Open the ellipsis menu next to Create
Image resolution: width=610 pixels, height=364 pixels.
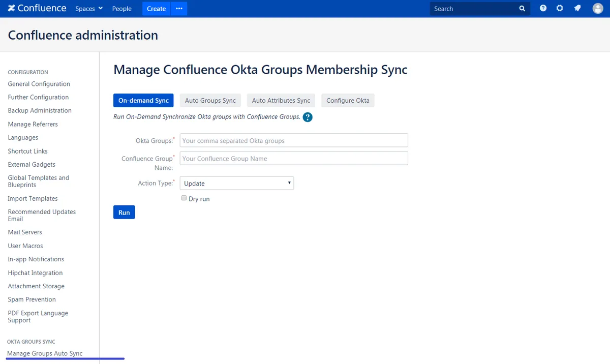point(179,9)
